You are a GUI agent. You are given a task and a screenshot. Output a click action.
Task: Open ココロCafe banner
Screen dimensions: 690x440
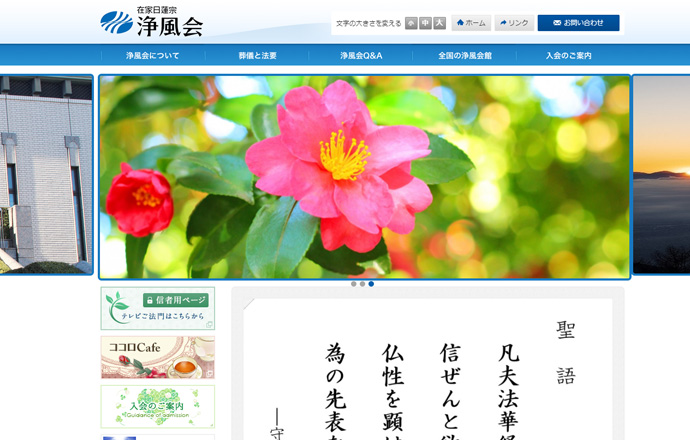click(x=158, y=357)
